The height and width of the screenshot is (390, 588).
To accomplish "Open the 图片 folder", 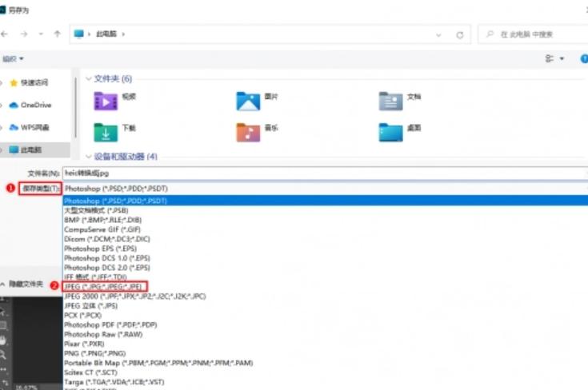I will [258, 101].
